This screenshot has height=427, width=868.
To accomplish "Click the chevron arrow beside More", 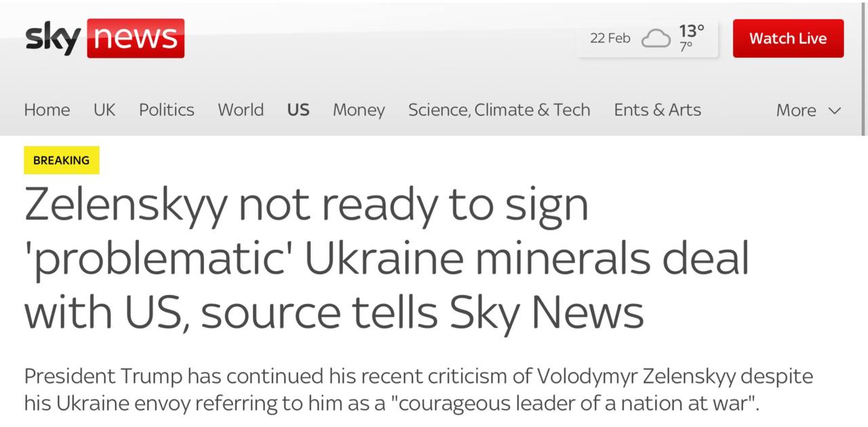I will click(835, 110).
